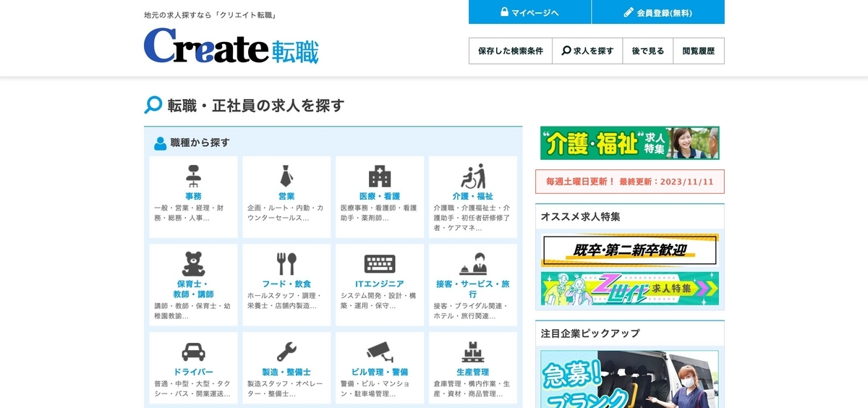Viewport: 868px width, 408px height.
Task: Open マイページへ login button
Action: coord(529,12)
